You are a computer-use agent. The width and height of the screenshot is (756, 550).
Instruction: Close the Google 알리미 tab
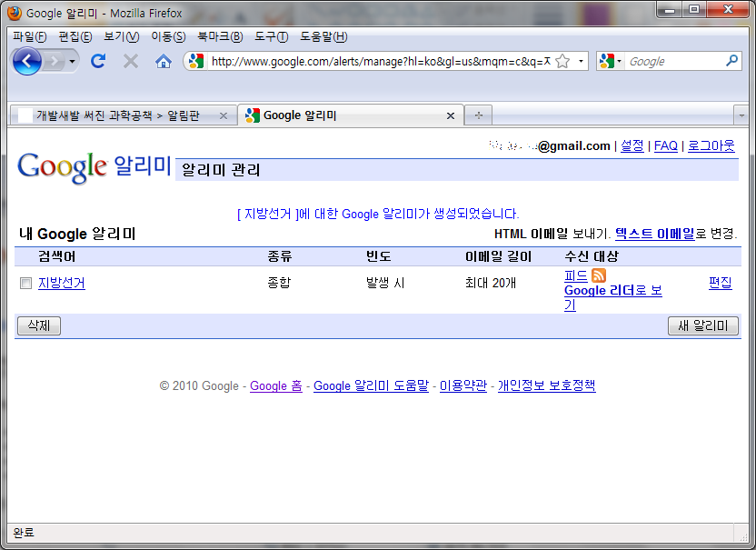[451, 115]
